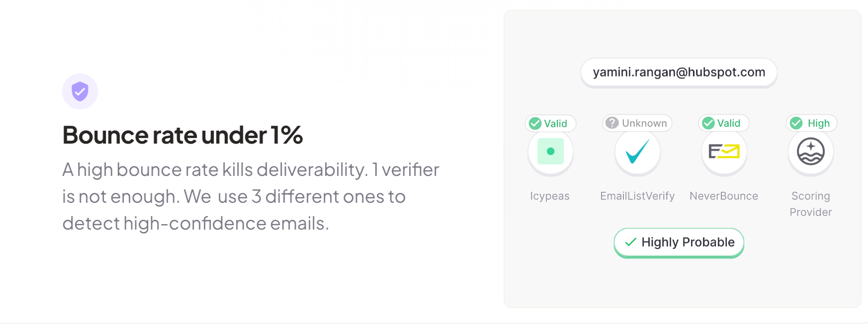This screenshot has width=868, height=324.
Task: Click the green check in NeverBounce Valid badge
Action: click(708, 123)
